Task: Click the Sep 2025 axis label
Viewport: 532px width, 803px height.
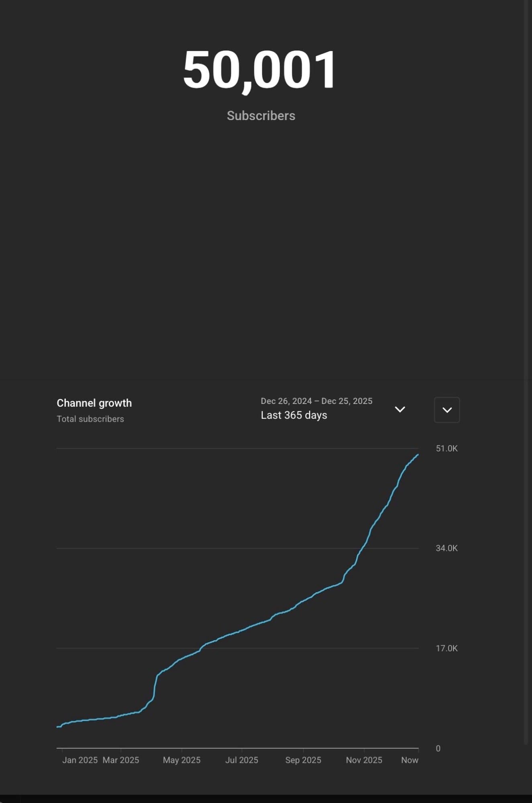Action: [303, 760]
